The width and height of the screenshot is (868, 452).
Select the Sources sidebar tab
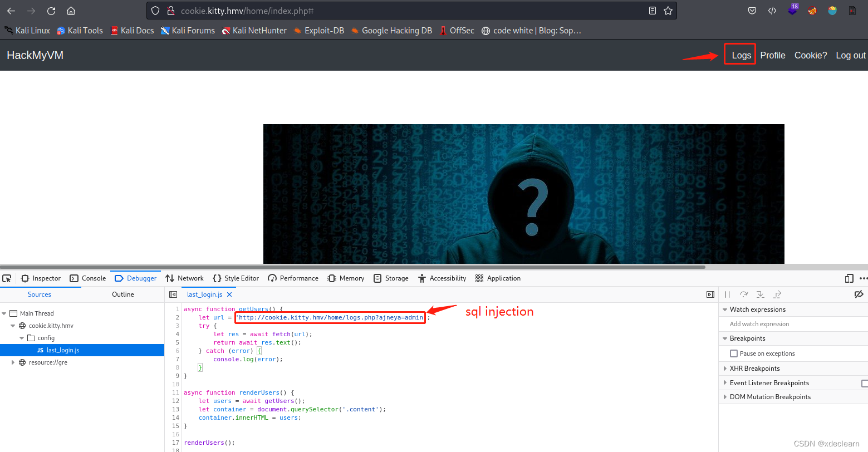(x=40, y=294)
